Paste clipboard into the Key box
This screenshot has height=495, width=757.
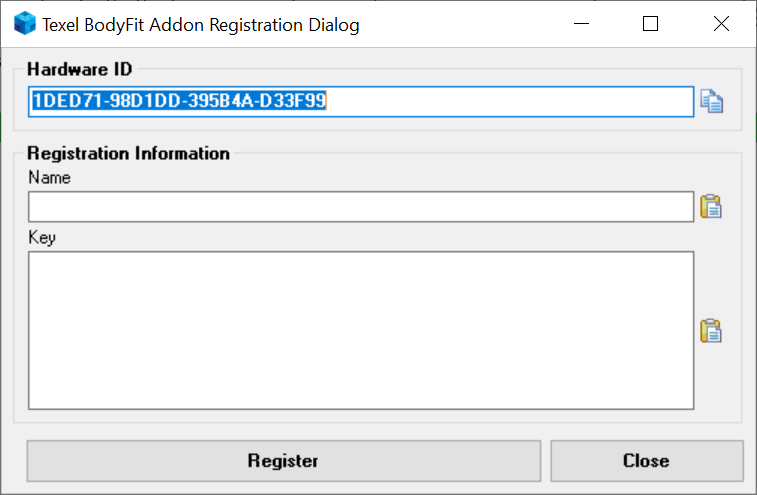(x=711, y=331)
